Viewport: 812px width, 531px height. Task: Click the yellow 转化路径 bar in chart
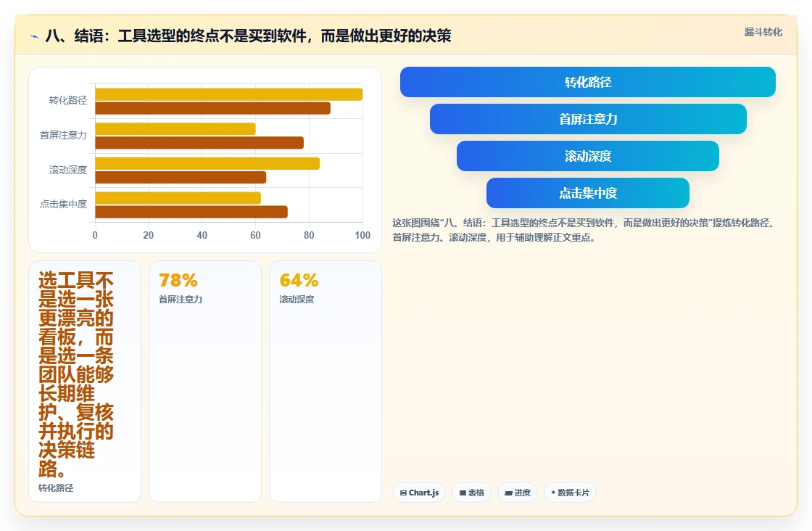tap(229, 94)
